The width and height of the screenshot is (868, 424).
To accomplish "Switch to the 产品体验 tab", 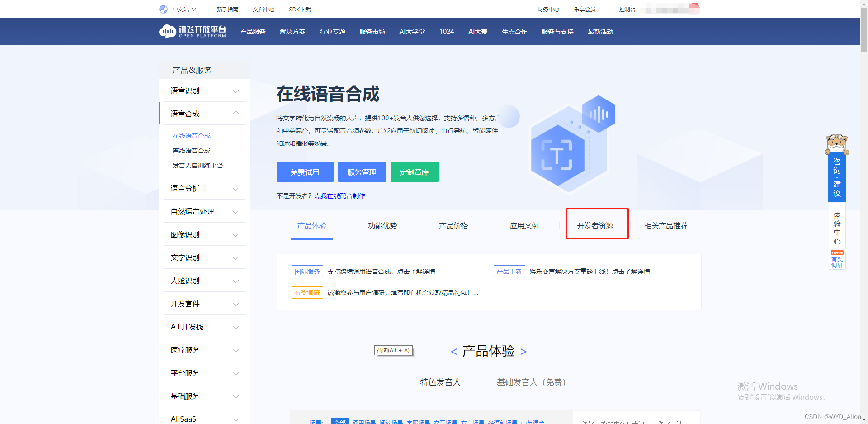I will tap(312, 225).
